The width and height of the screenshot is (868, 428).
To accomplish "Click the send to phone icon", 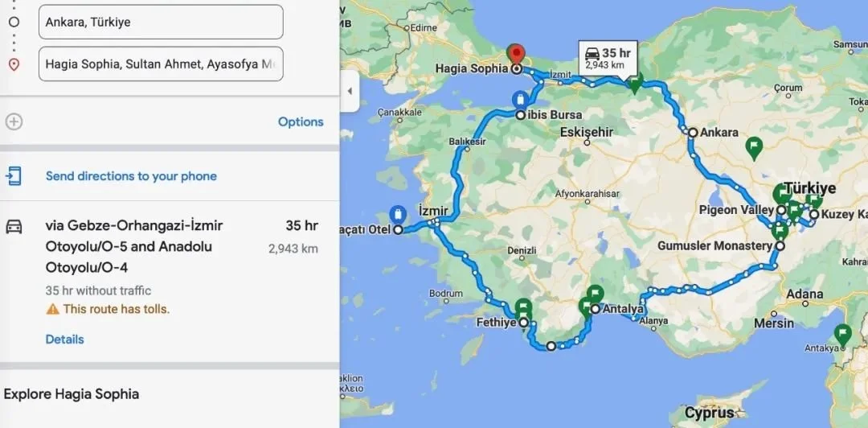I will pyautogui.click(x=14, y=176).
